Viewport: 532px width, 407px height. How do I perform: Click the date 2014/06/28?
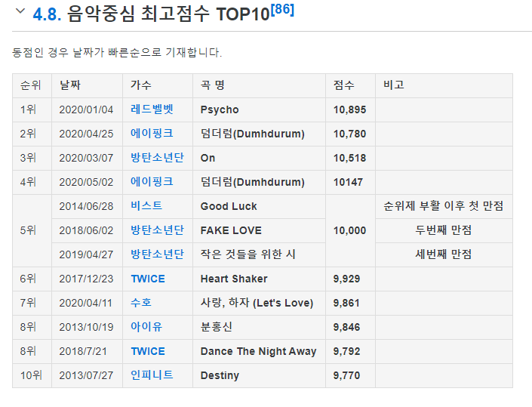click(x=86, y=206)
